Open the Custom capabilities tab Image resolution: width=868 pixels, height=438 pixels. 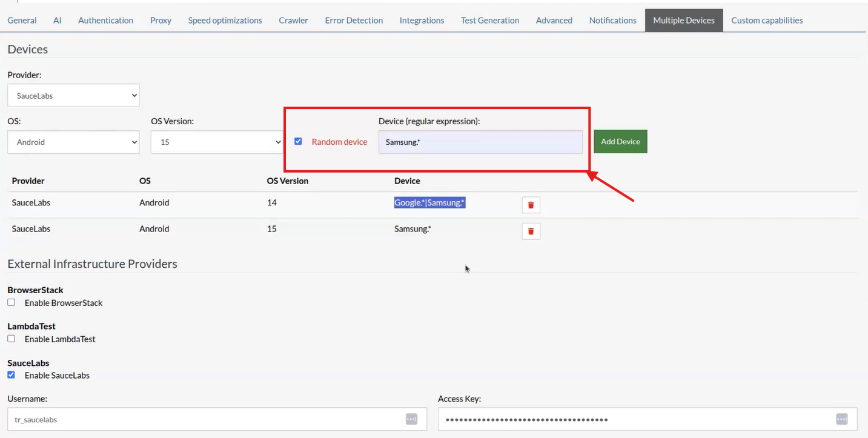click(767, 20)
